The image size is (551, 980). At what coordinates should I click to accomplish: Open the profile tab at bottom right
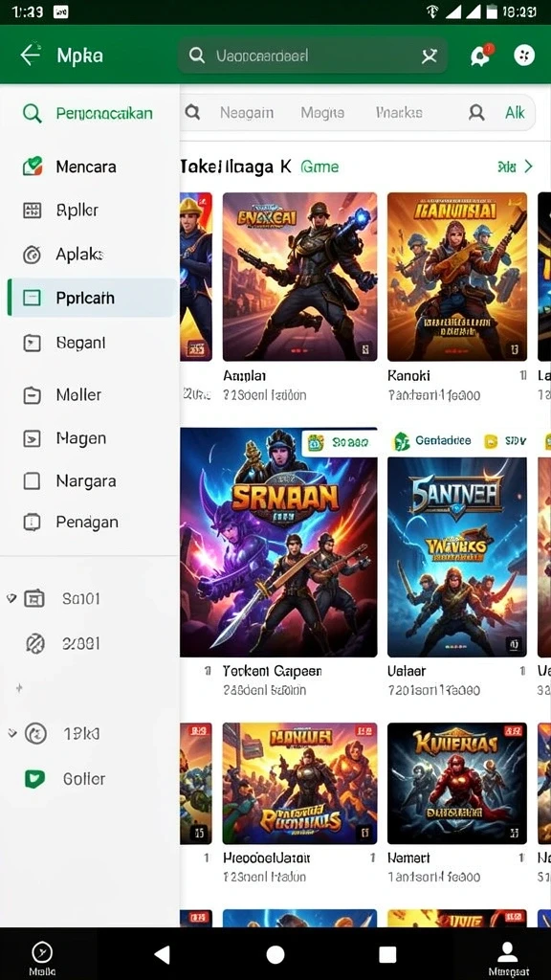(x=508, y=958)
